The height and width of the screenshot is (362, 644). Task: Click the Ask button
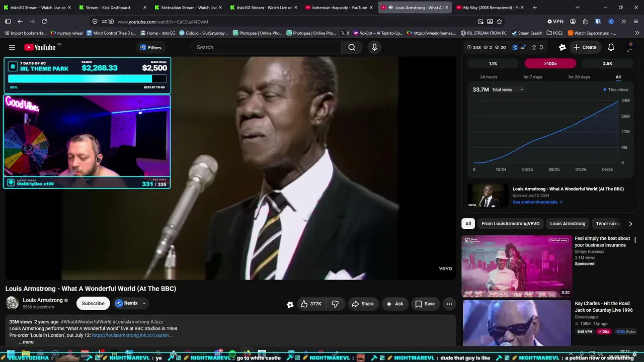(394, 304)
